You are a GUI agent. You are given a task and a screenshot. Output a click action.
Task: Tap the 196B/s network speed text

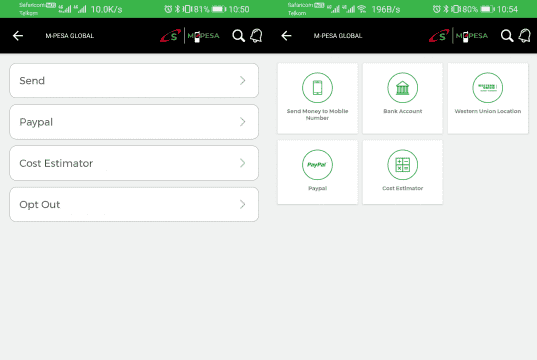[x=386, y=10]
